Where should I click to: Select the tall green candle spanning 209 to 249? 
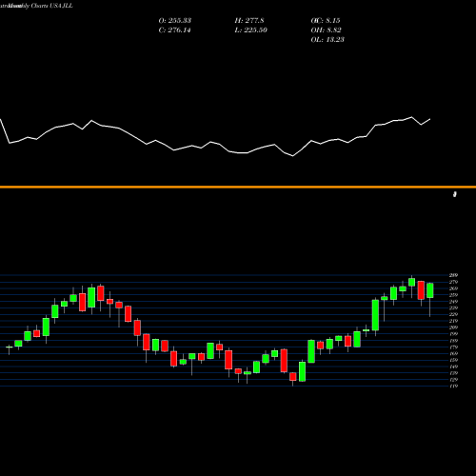375,315
